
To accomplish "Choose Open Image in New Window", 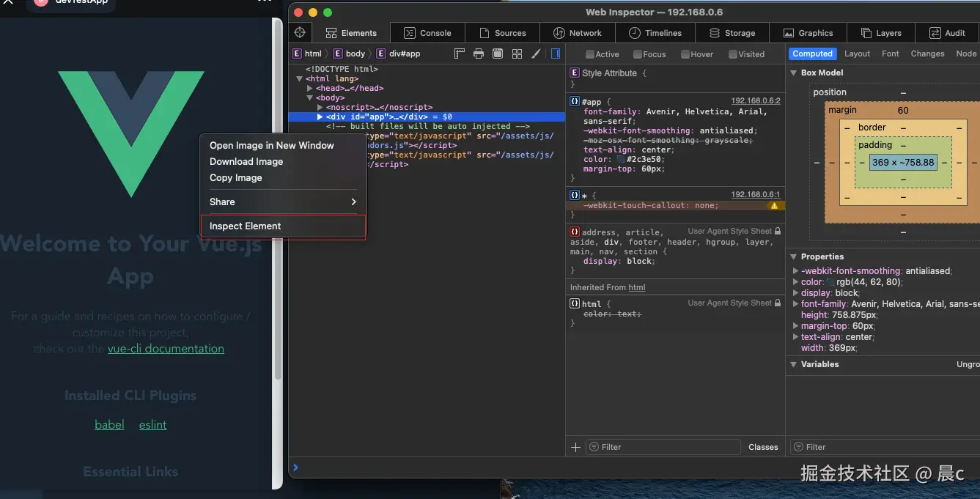I will tap(283, 146).
